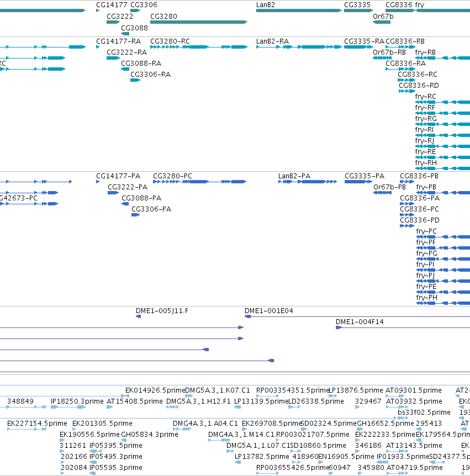Click the CG3306 gene label
Screen dimensions: 470x476
[144, 5]
